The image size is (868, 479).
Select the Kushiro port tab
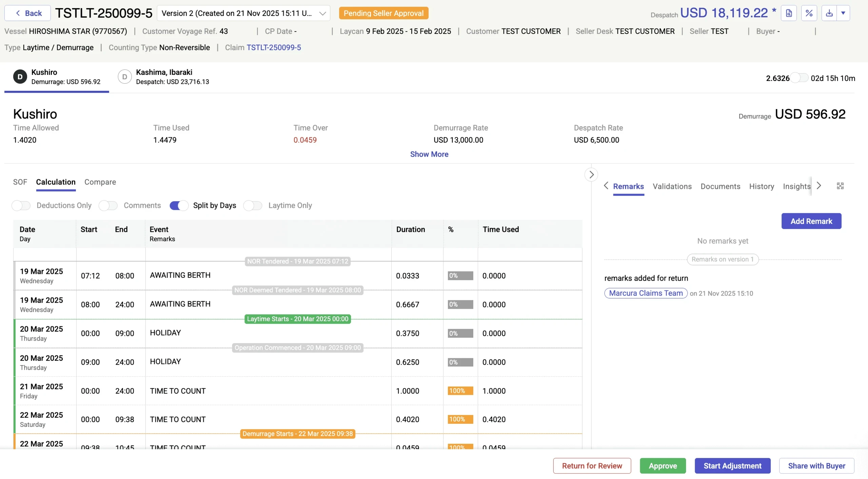click(x=57, y=77)
